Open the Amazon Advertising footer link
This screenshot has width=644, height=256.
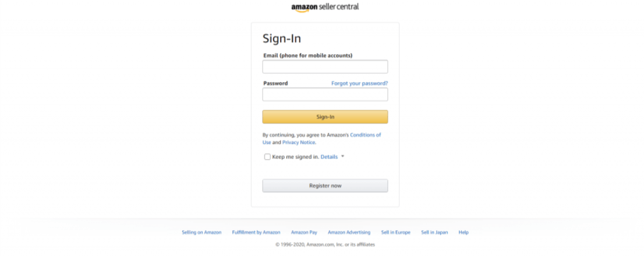[x=349, y=232]
